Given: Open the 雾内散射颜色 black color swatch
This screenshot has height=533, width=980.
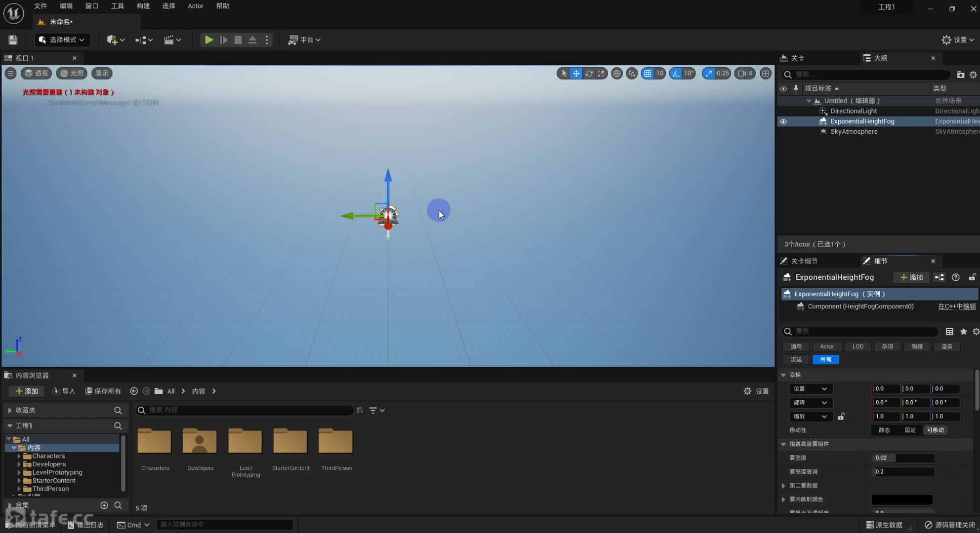Looking at the screenshot, I should pos(902,499).
